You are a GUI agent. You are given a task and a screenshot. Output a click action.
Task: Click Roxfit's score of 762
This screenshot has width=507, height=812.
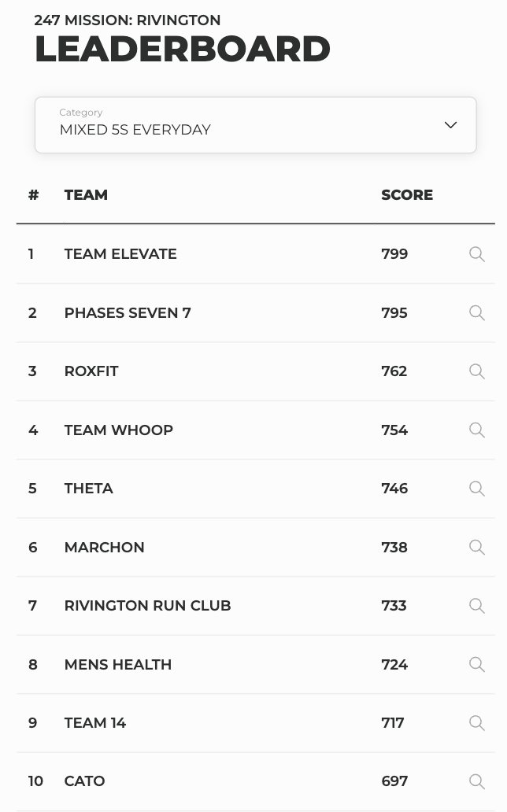click(394, 371)
